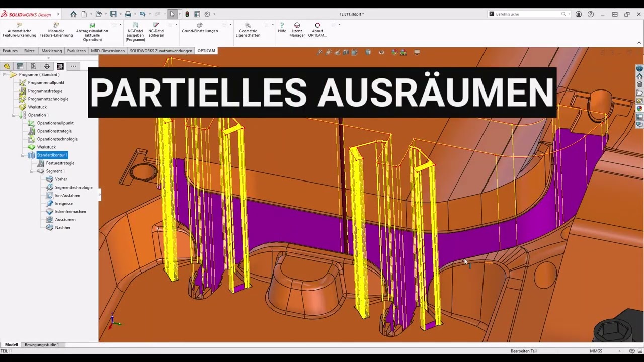Print the document
This screenshot has width=644, height=362.
click(128, 14)
